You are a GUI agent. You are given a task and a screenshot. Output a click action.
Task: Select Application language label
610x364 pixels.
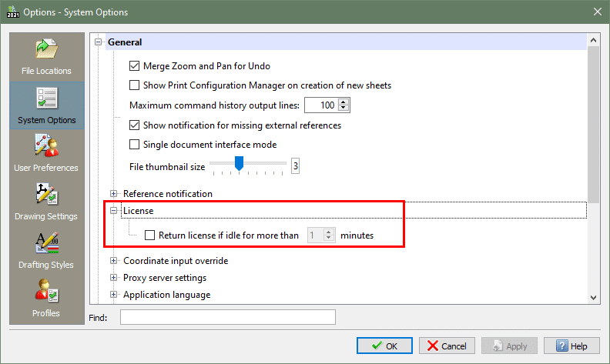point(167,295)
